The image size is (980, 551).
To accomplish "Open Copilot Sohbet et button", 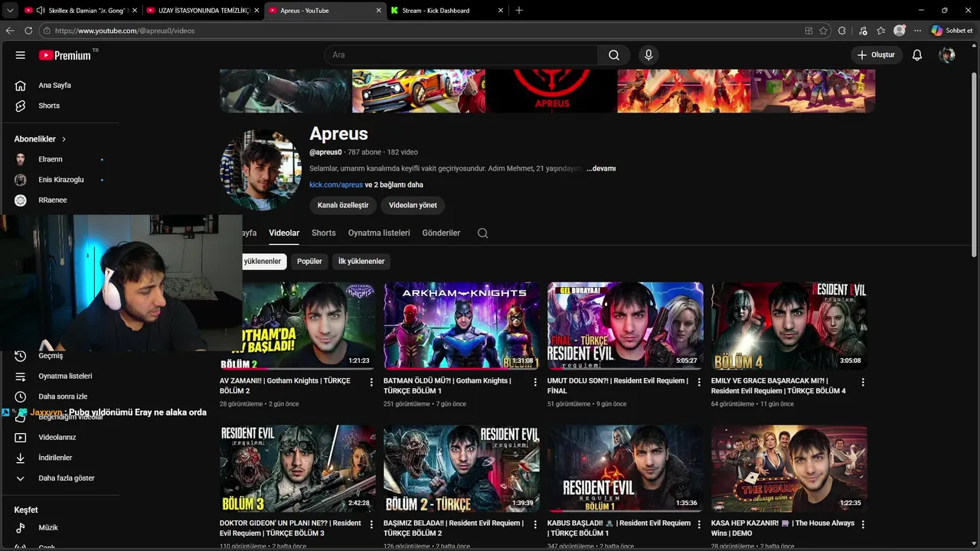I will click(x=952, y=31).
